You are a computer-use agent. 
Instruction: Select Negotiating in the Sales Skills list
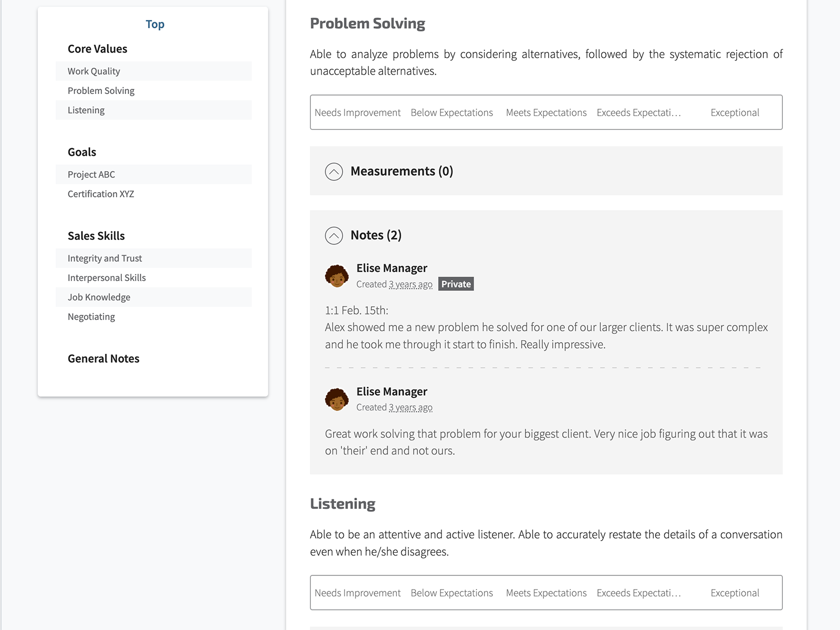[91, 316]
